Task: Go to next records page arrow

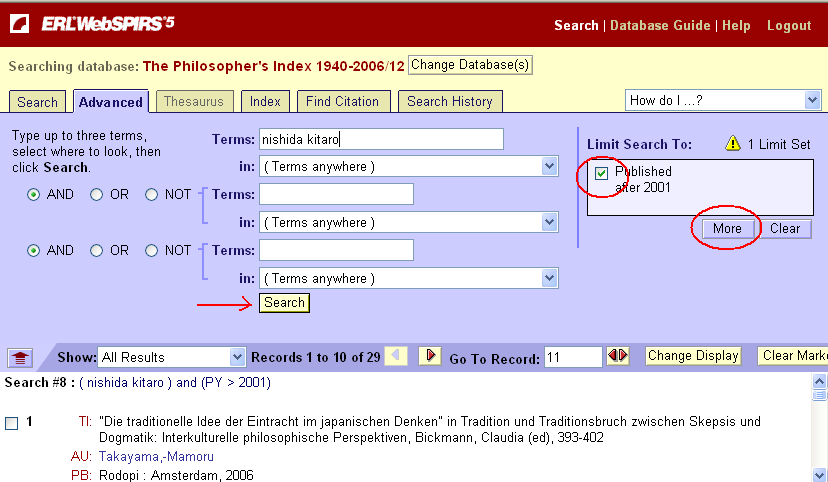Action: point(430,356)
